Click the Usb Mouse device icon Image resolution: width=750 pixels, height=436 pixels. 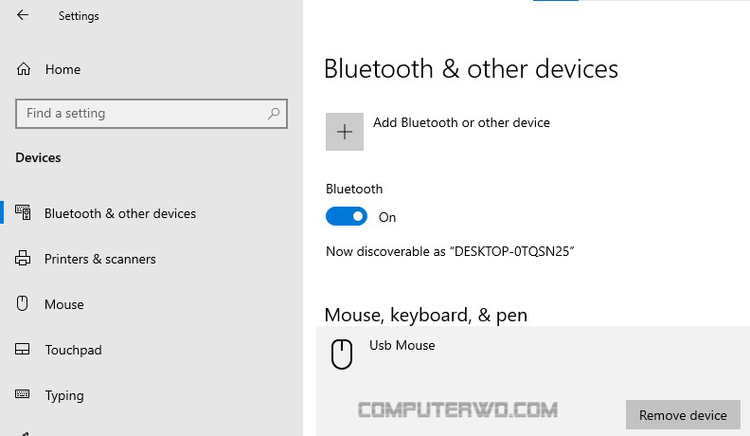point(342,354)
